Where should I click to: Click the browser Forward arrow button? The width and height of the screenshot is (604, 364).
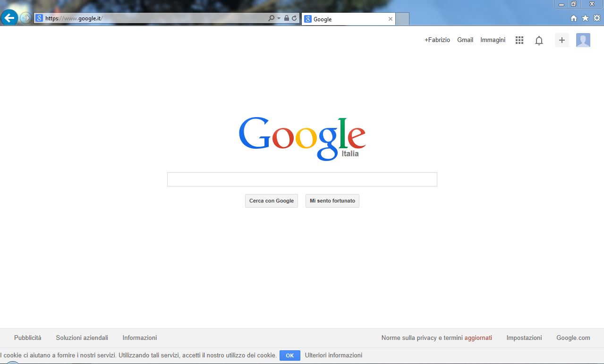pyautogui.click(x=26, y=18)
